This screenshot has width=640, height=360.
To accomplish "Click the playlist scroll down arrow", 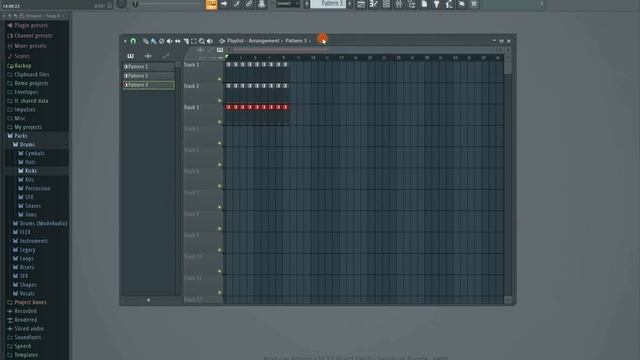I will pos(508,300).
